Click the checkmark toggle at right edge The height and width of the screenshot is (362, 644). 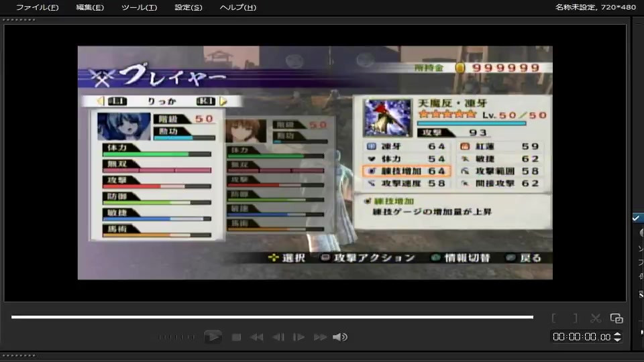636,219
